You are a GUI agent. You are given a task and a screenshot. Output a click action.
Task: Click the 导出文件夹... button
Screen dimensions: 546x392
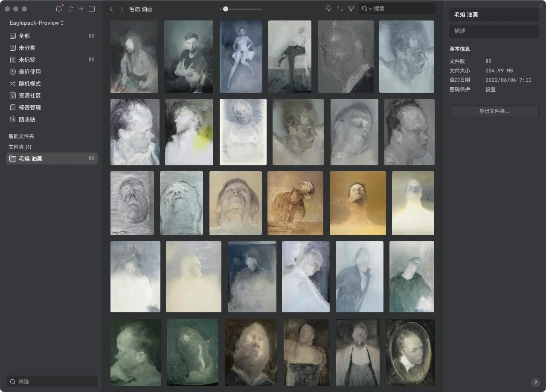click(x=494, y=111)
